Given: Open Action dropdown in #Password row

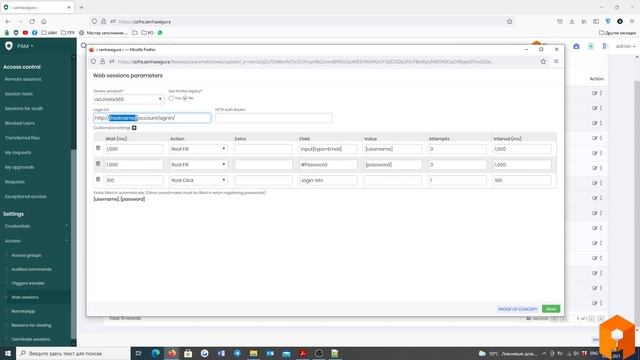Looking at the screenshot, I should pos(199,164).
